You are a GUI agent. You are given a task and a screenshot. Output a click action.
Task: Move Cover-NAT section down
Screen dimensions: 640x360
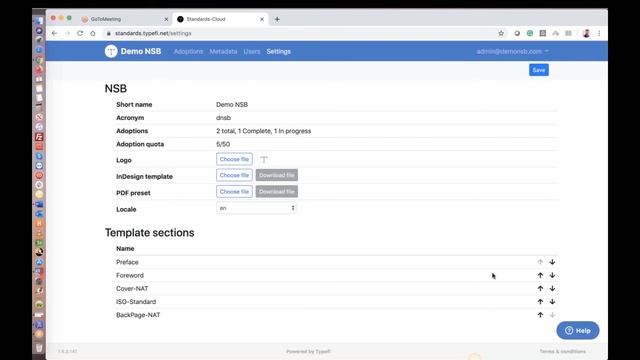pyautogui.click(x=552, y=289)
